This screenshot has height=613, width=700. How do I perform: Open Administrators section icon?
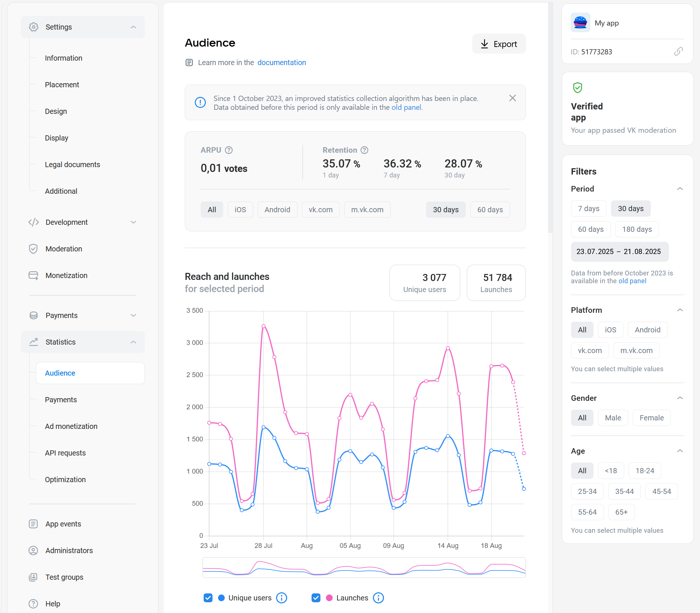[x=33, y=551]
